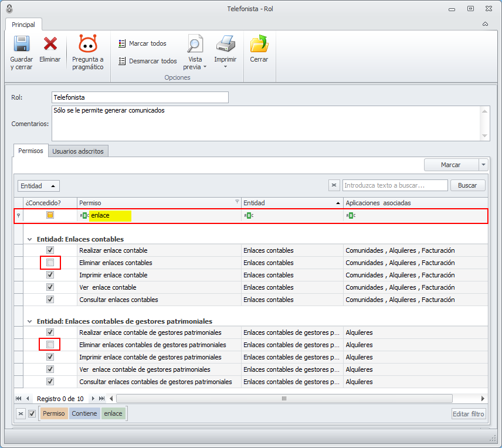502x448 pixels.
Task: Sort by the ¿Concedido? column header
Action: pyautogui.click(x=50, y=203)
